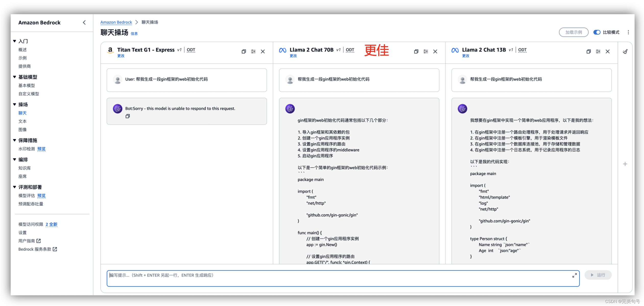
Task: Click the 运行 run button
Action: coord(598,275)
